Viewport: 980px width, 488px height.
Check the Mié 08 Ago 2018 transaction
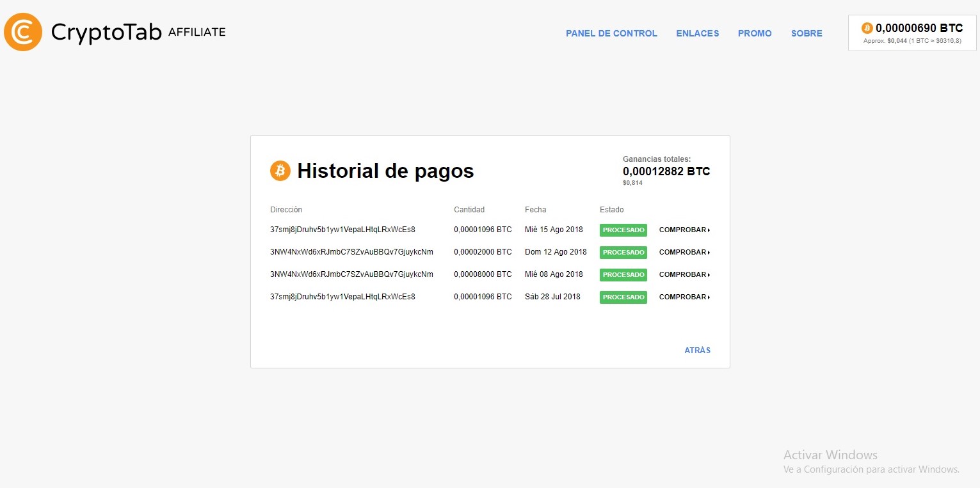point(685,275)
